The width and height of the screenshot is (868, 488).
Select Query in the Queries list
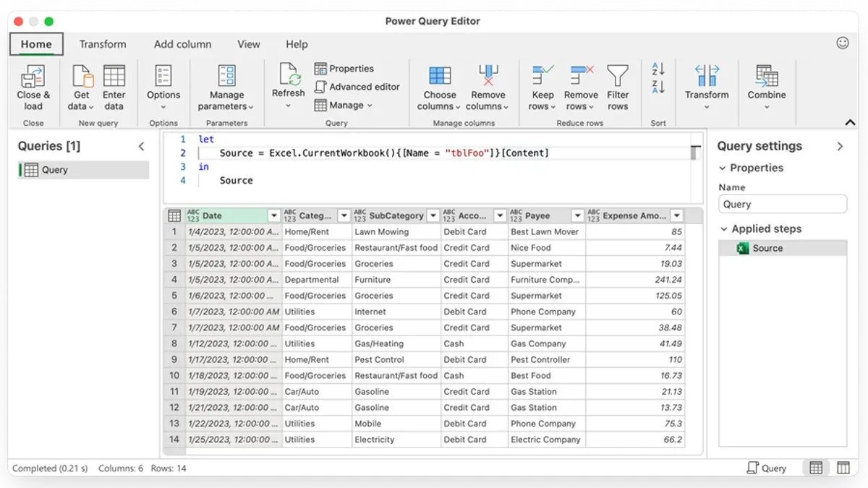[83, 170]
